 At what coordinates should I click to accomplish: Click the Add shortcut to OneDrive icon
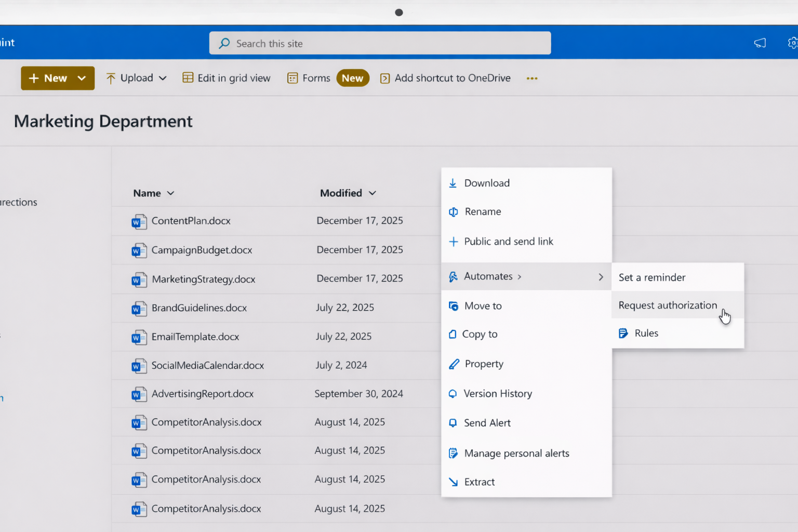point(385,78)
